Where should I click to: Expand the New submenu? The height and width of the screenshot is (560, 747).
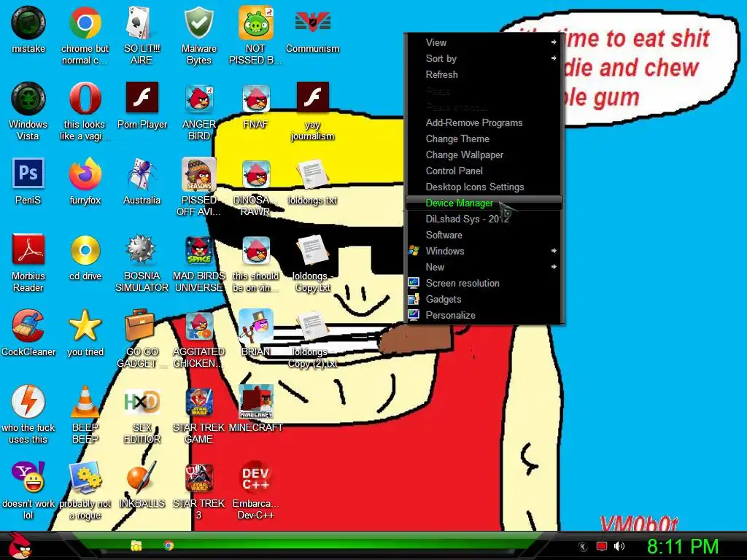pos(484,267)
